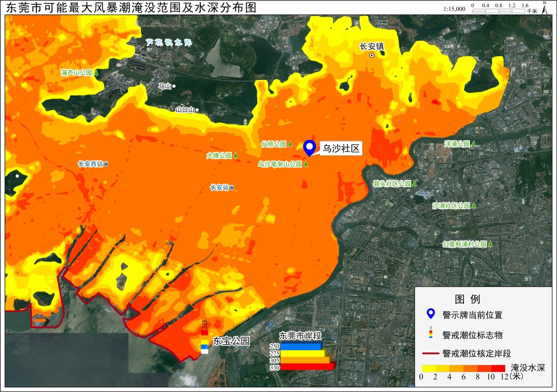557x392 pixels.
Task: Click the tree icon beside 洋涌公园
Action: coord(474,144)
